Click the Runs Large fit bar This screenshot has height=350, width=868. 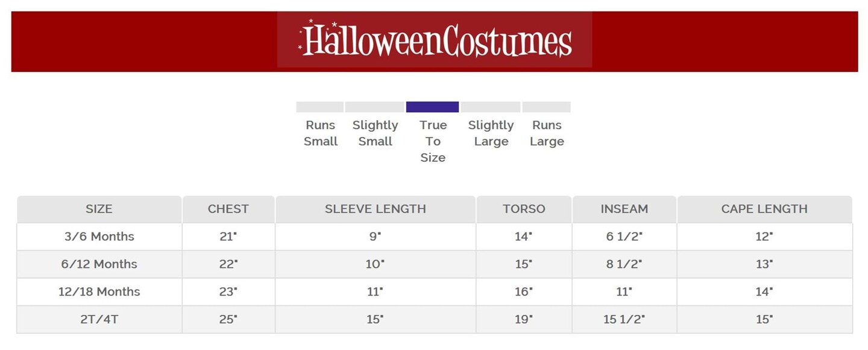coord(546,107)
